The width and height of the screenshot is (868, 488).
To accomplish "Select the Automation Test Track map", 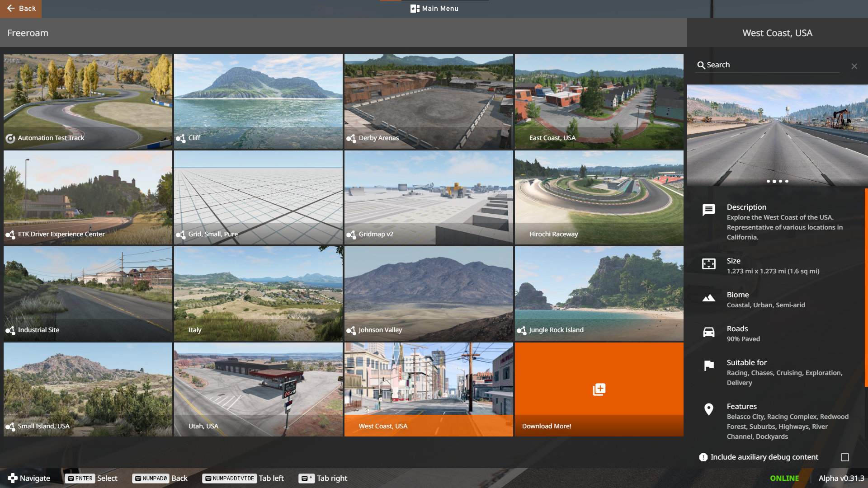I will [88, 102].
